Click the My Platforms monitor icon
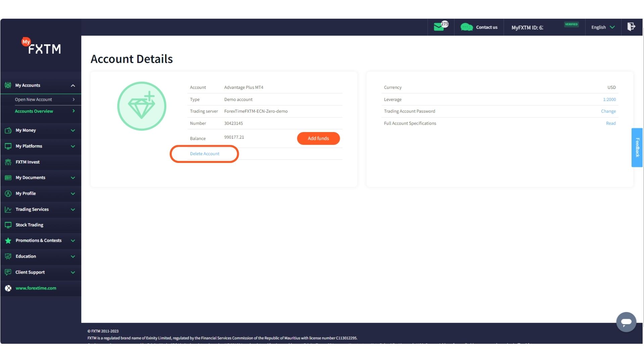 (8, 146)
